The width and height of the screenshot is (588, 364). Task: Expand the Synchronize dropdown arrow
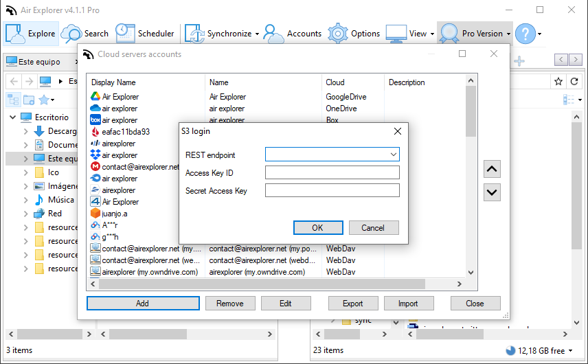point(257,34)
